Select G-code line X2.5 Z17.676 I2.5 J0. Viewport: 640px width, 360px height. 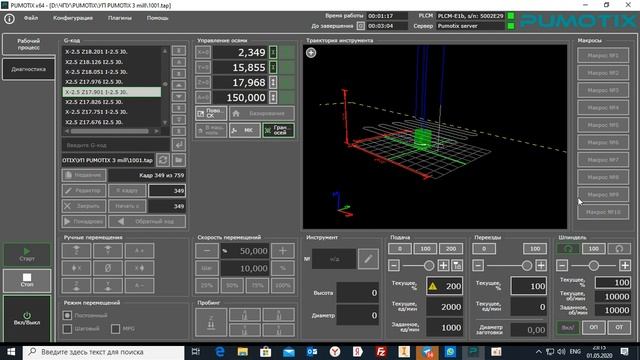tap(112, 122)
